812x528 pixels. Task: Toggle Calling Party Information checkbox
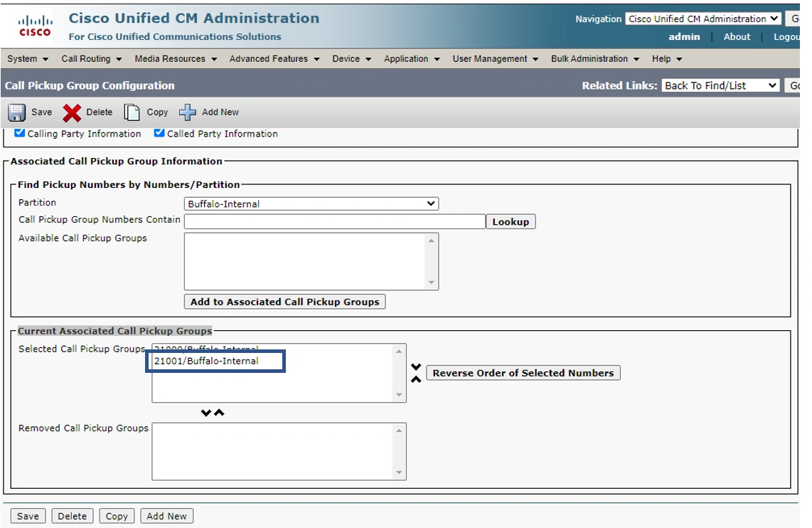pos(20,132)
